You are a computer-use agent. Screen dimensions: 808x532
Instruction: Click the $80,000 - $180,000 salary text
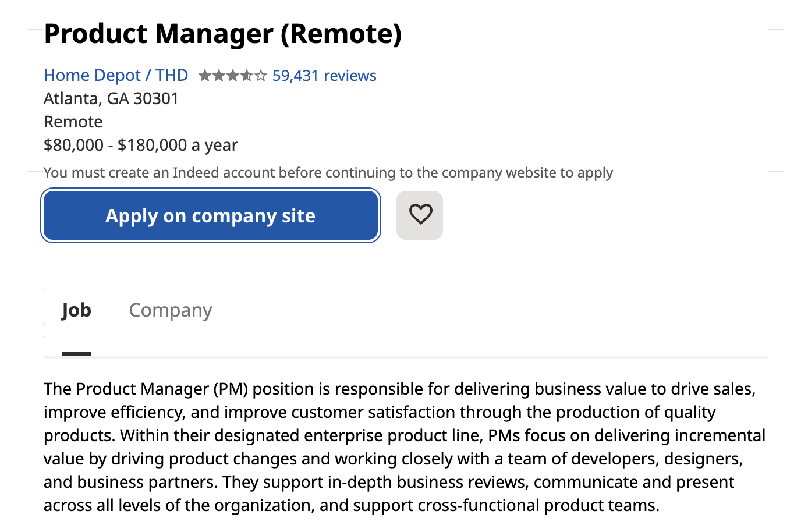[x=140, y=145]
